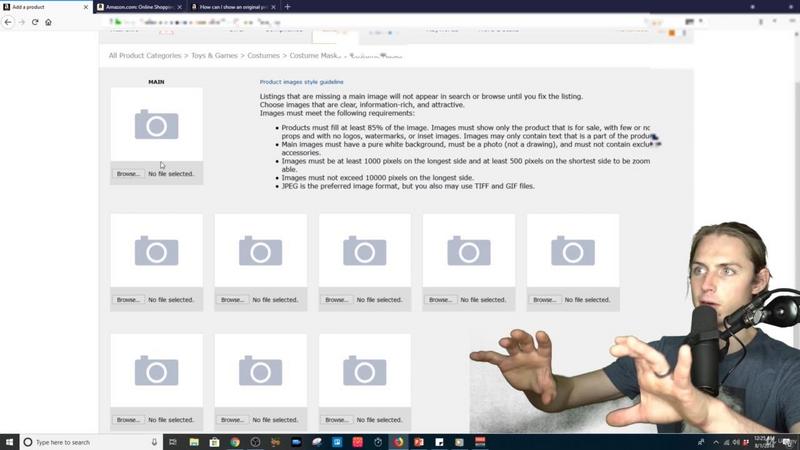Click camera placeholder of third bottom-row slot
Screen dimensions: 800x450
(x=365, y=371)
